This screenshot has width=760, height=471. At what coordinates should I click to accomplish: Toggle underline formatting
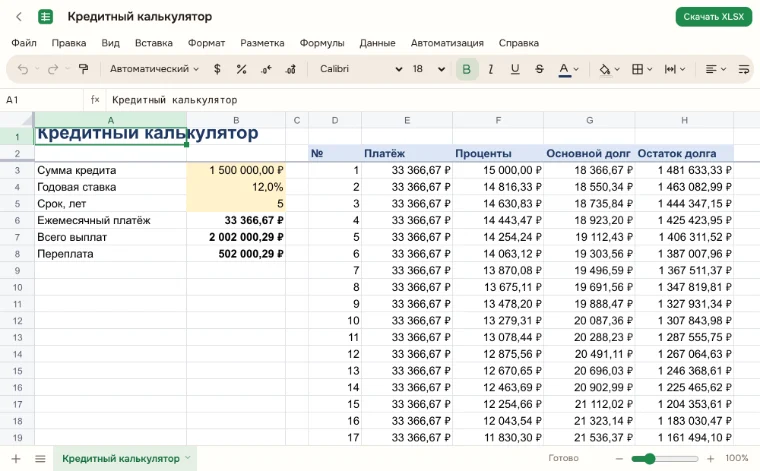click(x=515, y=69)
